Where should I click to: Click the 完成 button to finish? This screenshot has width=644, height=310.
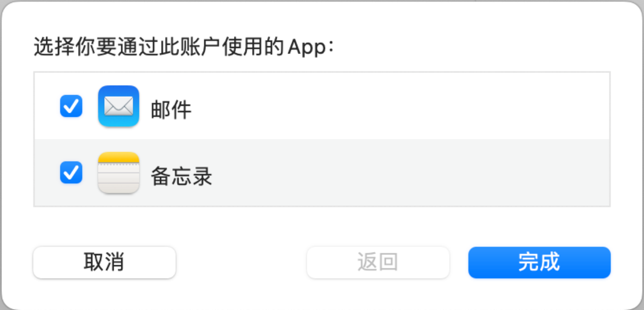[x=539, y=262]
